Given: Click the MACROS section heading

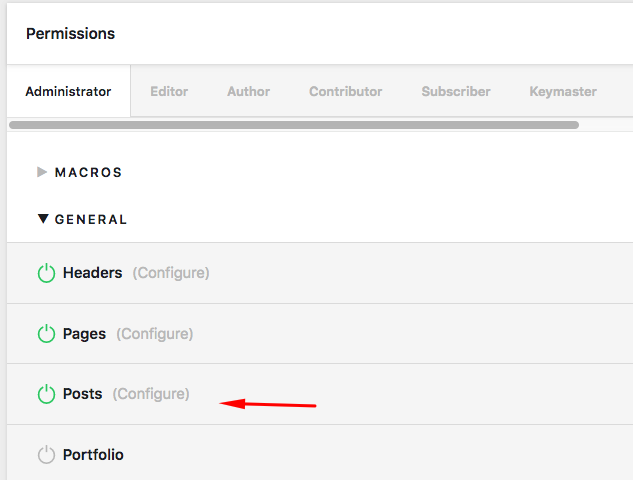Looking at the screenshot, I should point(88,173).
